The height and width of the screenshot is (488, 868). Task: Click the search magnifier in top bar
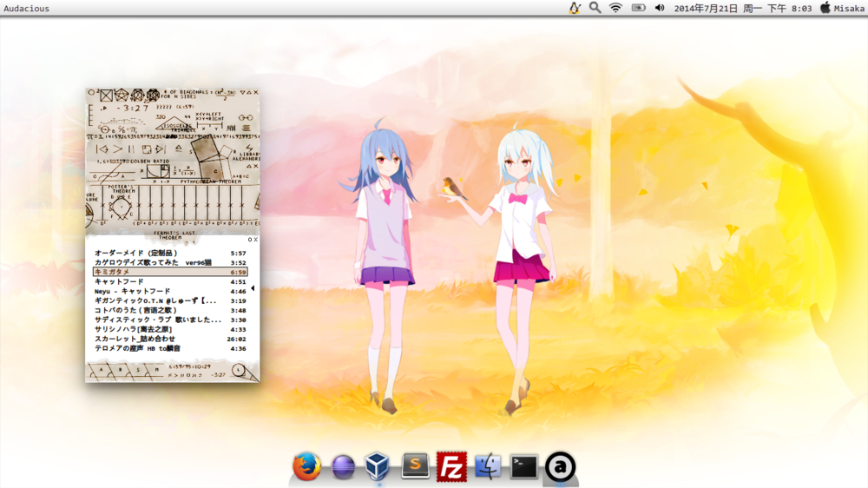(595, 8)
